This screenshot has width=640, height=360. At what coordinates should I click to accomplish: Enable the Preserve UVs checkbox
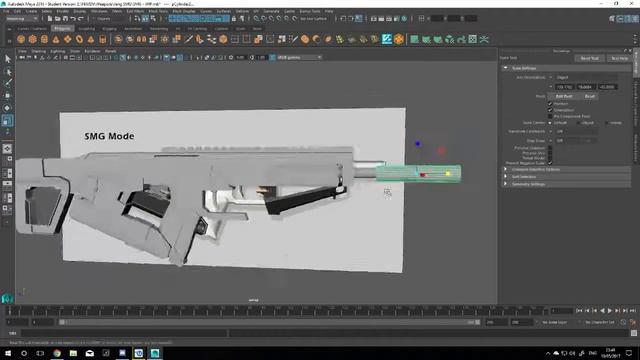[550, 153]
